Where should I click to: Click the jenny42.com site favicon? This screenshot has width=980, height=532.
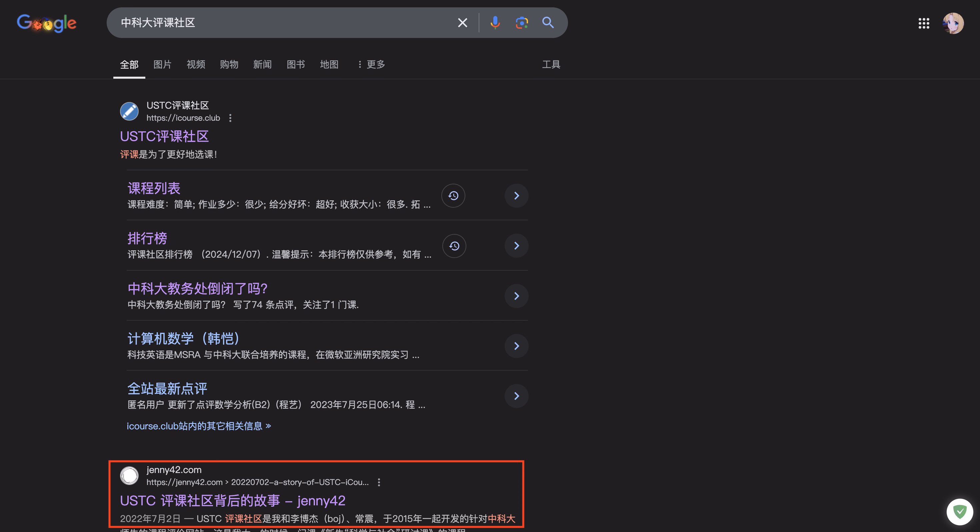point(129,476)
